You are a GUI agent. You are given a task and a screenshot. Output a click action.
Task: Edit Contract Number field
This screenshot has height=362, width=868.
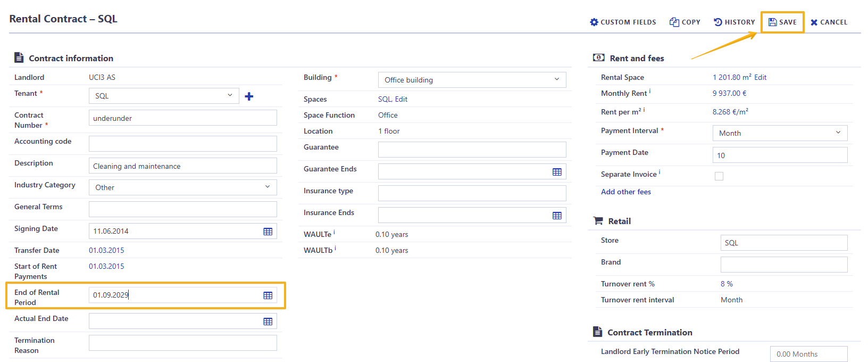pyautogui.click(x=183, y=118)
